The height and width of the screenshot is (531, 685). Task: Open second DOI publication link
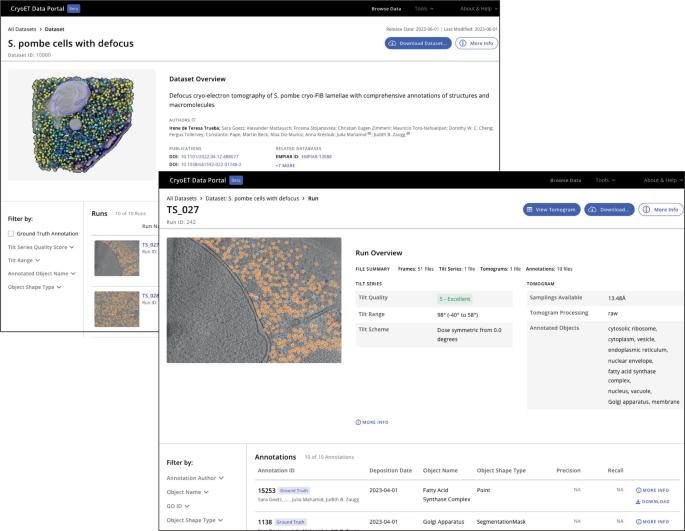(211, 164)
